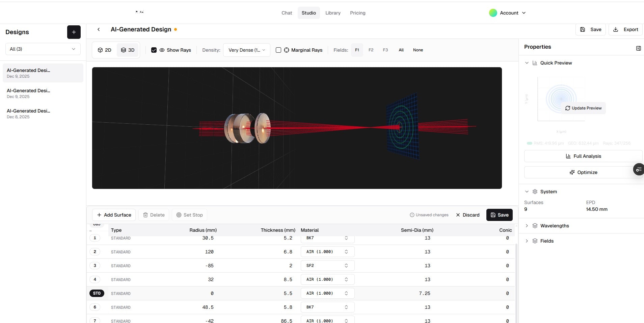Open the Chat page

(287, 13)
